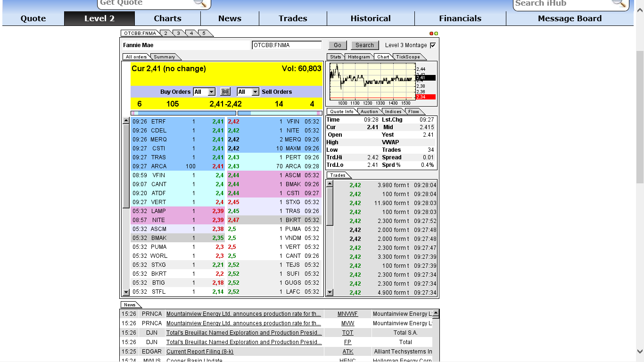Toggle the Level 3 Montage checkbox
The height and width of the screenshot is (362, 644).
coord(433,45)
